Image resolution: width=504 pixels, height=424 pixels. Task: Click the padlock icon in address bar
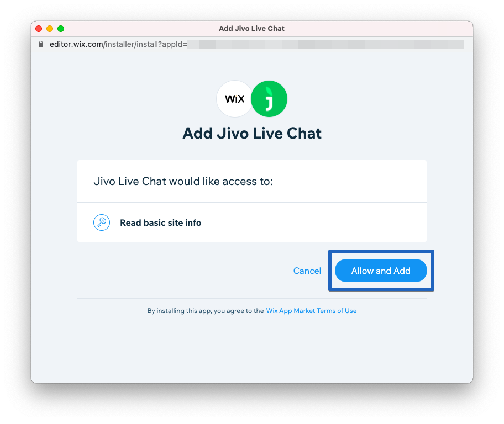(x=41, y=44)
